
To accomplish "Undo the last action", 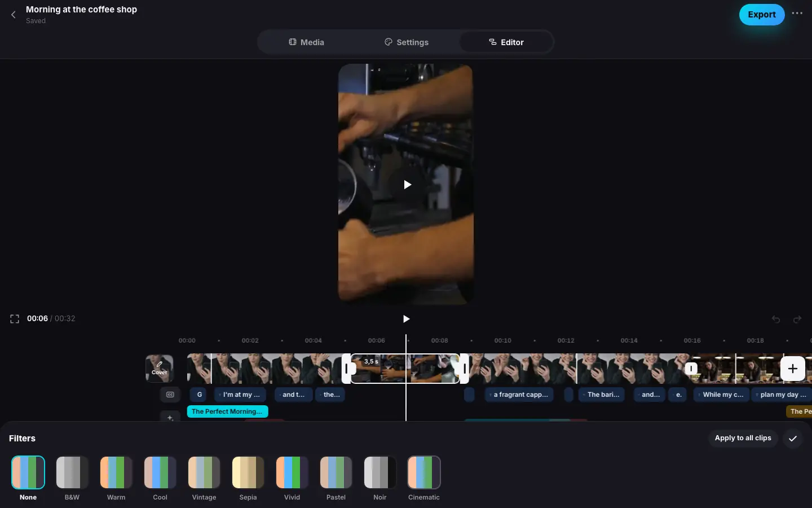I will (776, 319).
